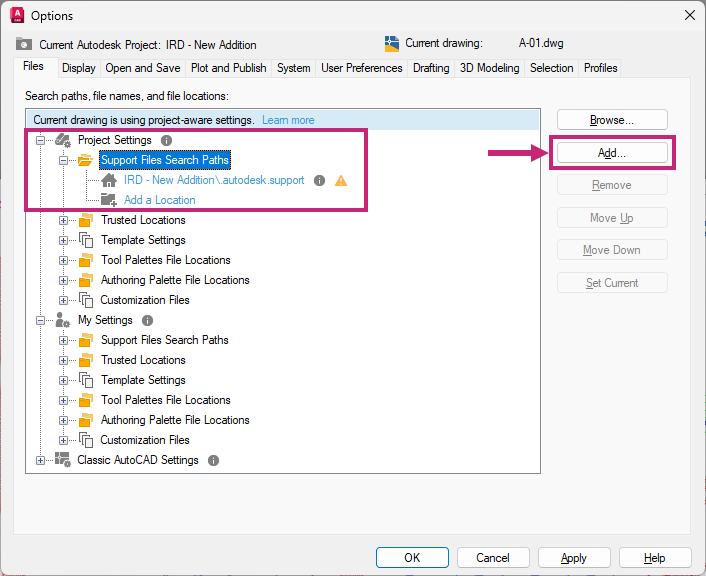Select the IRD - New Addition\.autodesk.support path
The height and width of the screenshot is (576, 706).
(x=214, y=180)
